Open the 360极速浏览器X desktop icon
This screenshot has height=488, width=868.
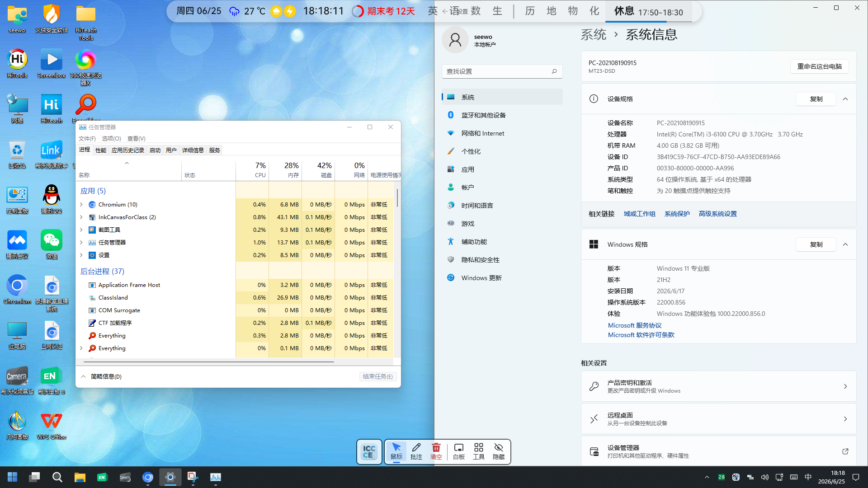[x=86, y=67]
